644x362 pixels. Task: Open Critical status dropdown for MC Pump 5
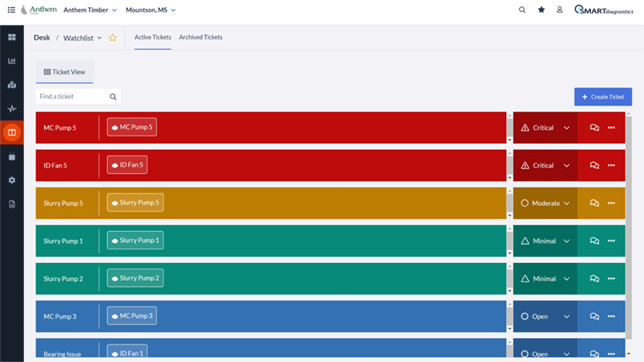click(545, 128)
